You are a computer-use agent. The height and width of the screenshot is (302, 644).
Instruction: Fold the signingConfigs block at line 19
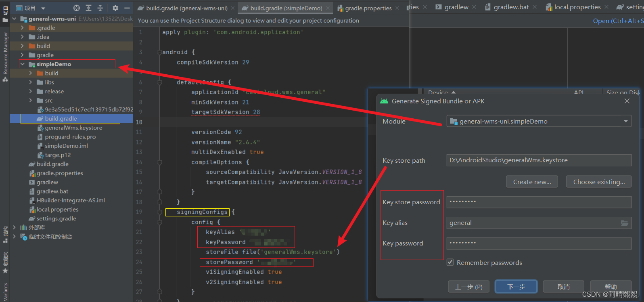pyautogui.click(x=159, y=212)
